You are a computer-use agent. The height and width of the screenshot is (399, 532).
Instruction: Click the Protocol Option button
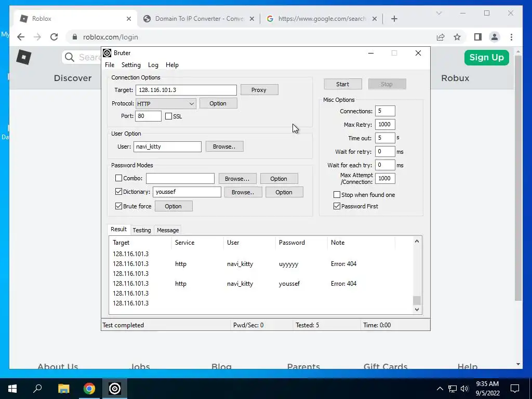pyautogui.click(x=218, y=103)
